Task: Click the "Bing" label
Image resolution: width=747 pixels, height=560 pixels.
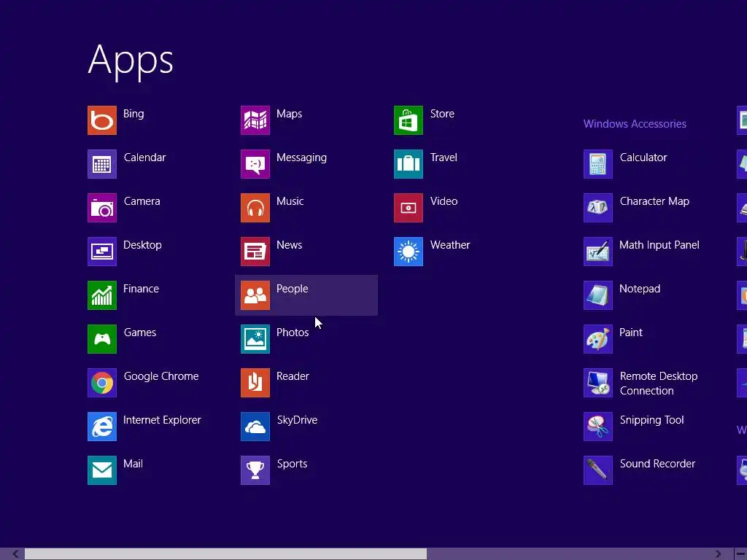Action: coord(133,114)
